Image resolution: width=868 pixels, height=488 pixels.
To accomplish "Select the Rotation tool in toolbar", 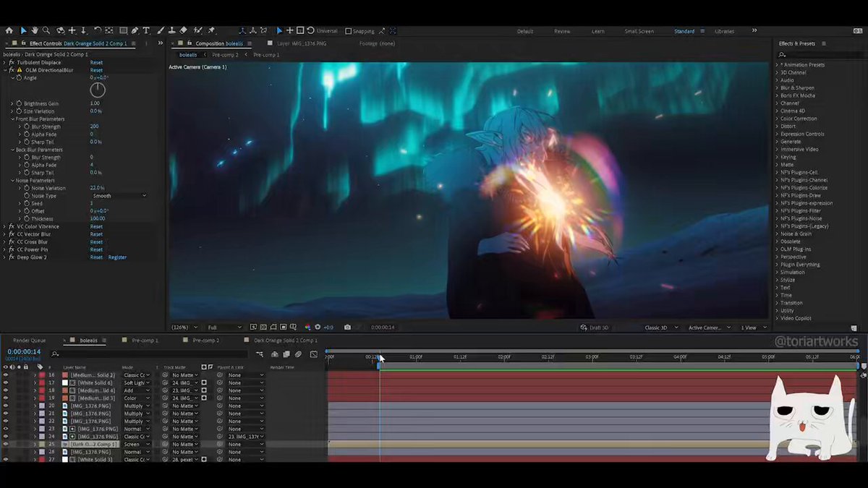I will 97,31.
